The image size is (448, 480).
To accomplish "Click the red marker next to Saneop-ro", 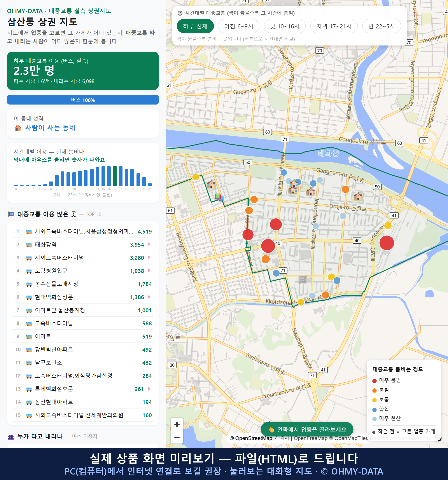I will coord(387,243).
